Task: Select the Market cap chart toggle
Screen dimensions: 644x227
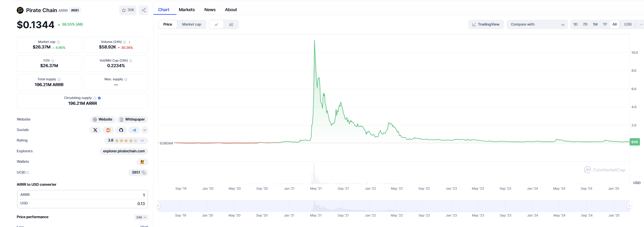Action: pyautogui.click(x=192, y=25)
